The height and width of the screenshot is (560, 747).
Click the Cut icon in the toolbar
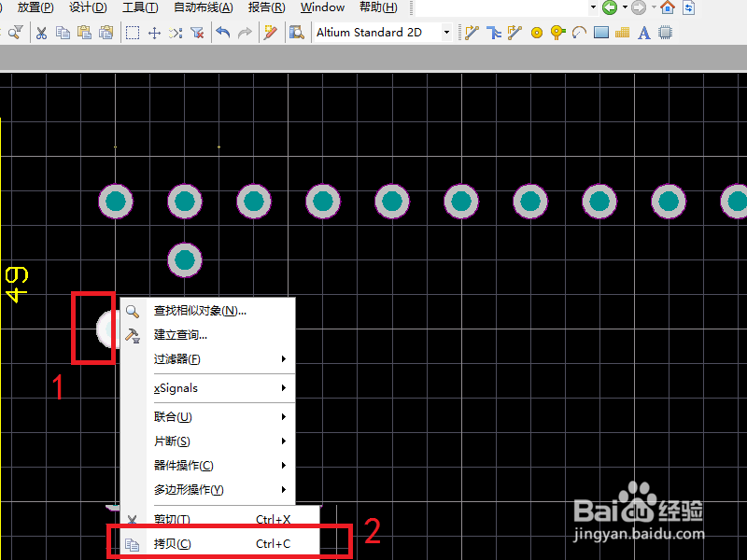click(x=42, y=32)
